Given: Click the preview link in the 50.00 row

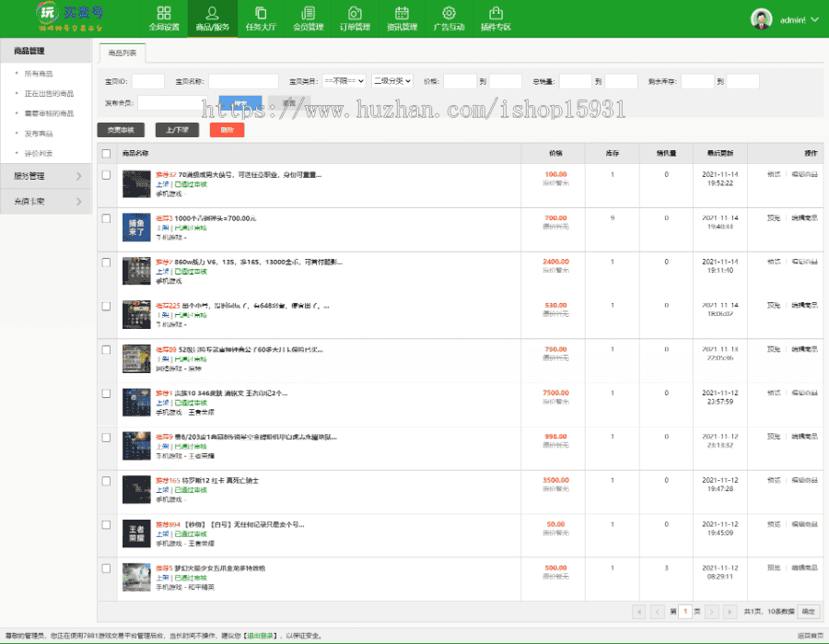Looking at the screenshot, I should (774, 524).
